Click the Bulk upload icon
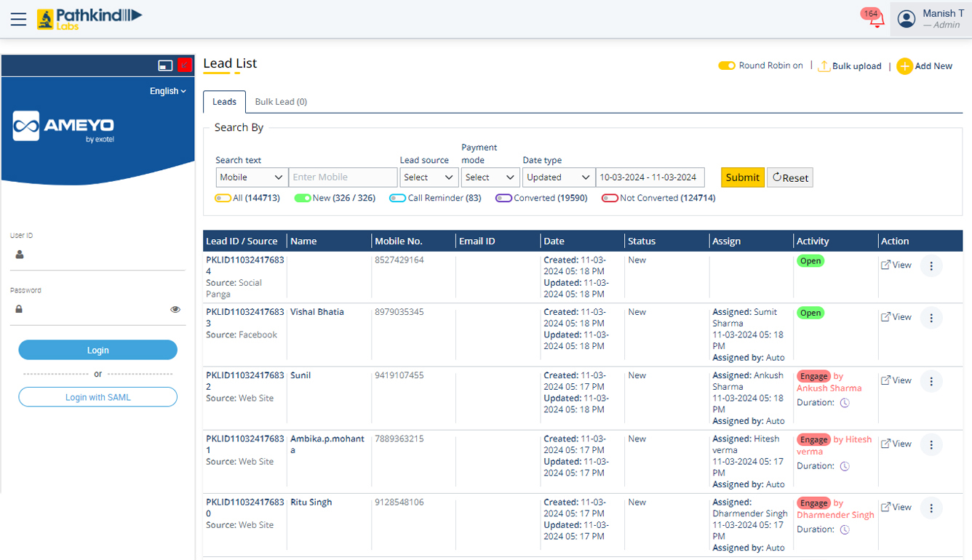The image size is (972, 560). (x=824, y=66)
